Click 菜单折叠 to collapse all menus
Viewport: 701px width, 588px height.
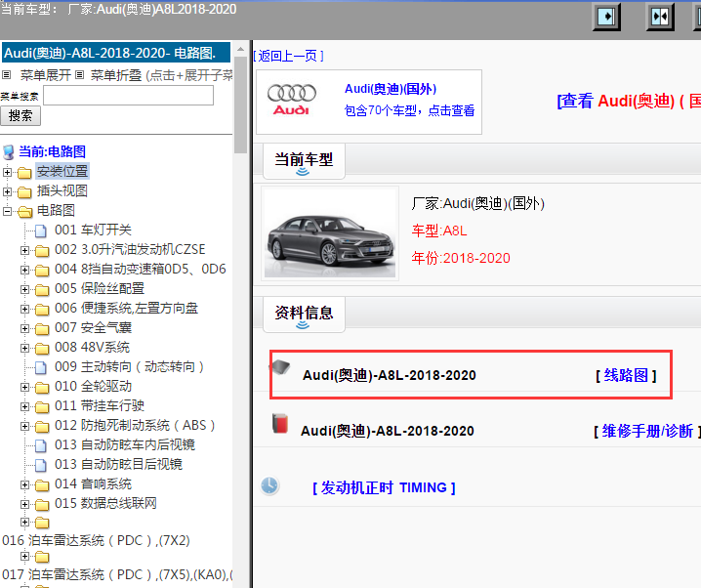[x=115, y=75]
